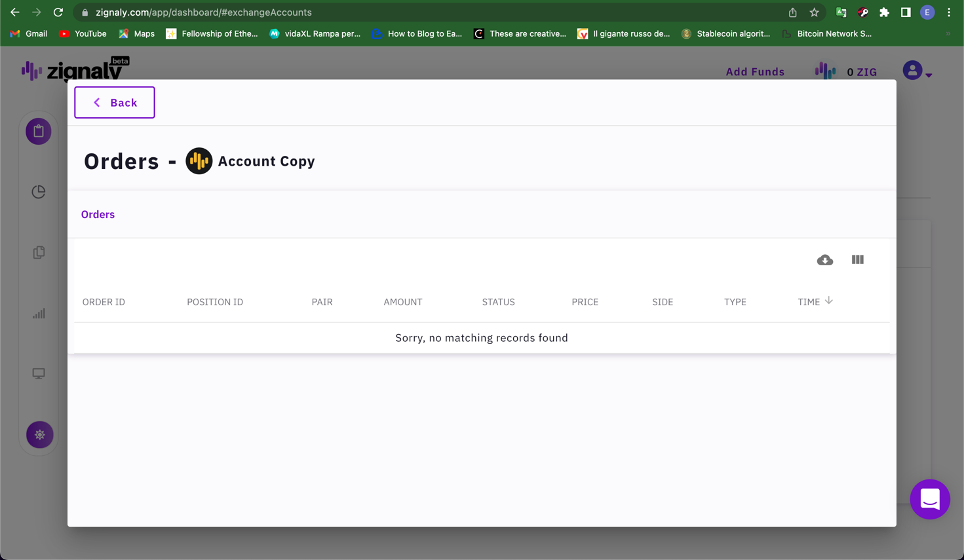The height and width of the screenshot is (560, 964).
Task: Open the copy documents sidebar icon
Action: click(x=39, y=253)
